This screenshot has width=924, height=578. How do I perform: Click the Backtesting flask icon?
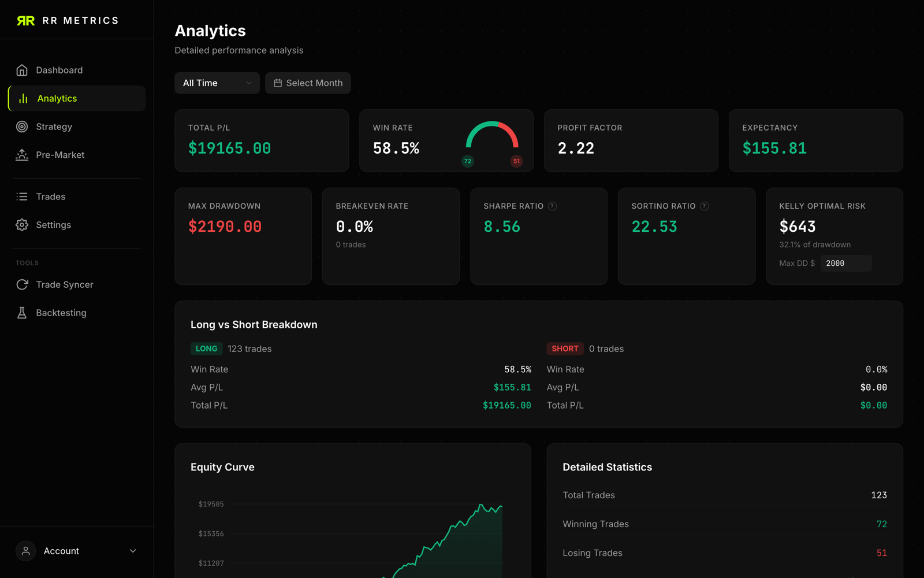[x=22, y=313]
